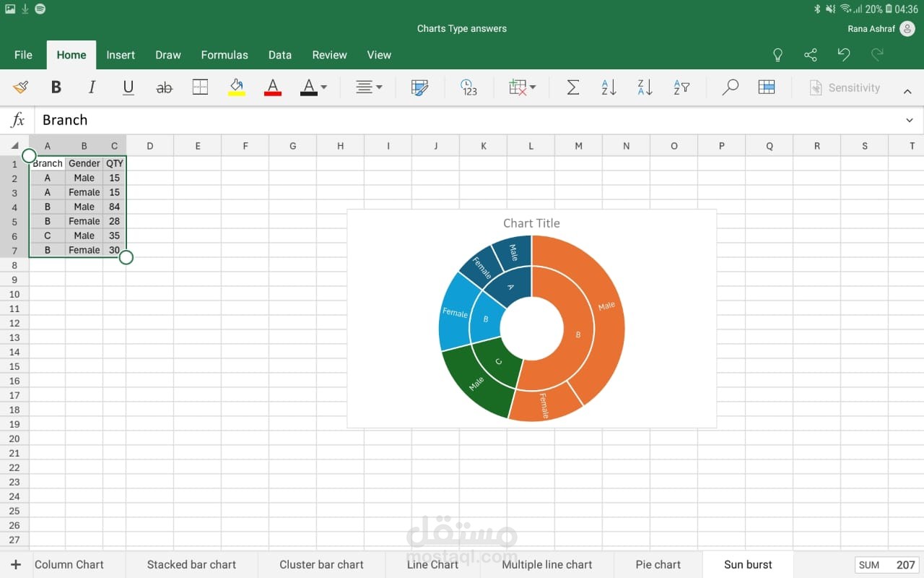Sort ascending with the A-Z icon
Viewport: 924px width, 578px height.
[x=609, y=87]
